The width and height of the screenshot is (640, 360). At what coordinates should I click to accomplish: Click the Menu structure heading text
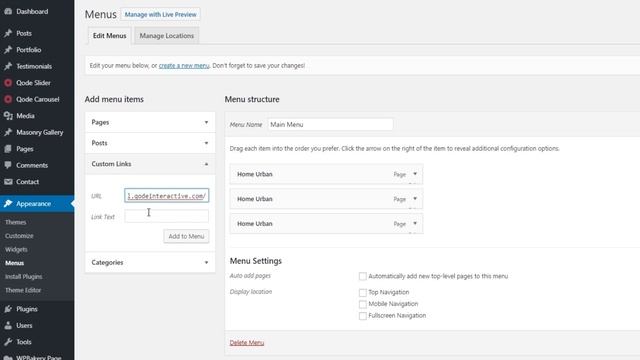(252, 99)
